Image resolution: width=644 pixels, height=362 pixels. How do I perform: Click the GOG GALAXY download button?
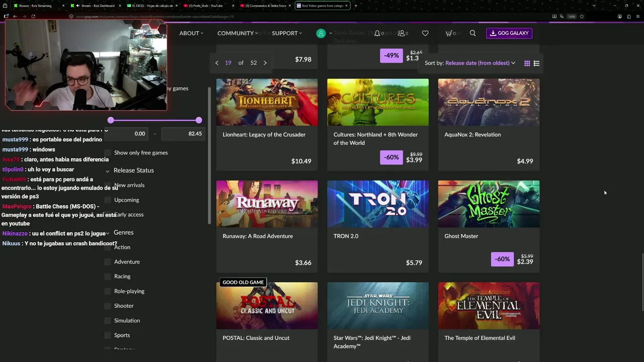coord(509,33)
